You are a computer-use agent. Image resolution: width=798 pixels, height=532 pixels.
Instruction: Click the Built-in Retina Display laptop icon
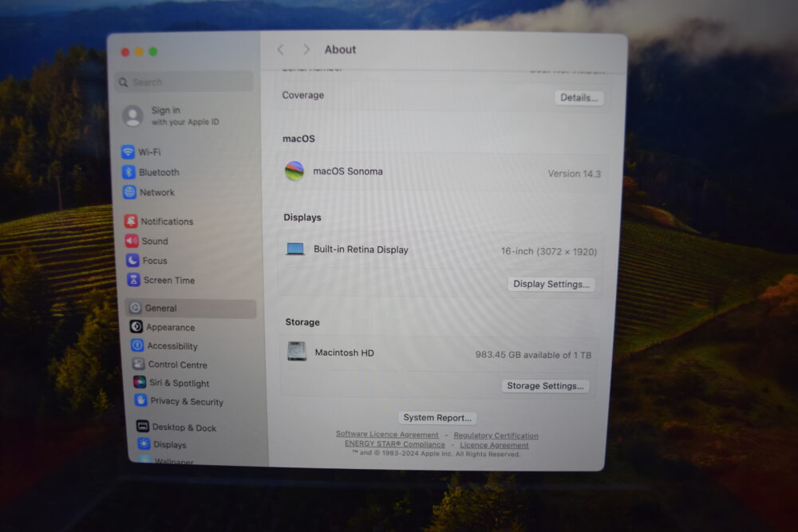point(295,249)
